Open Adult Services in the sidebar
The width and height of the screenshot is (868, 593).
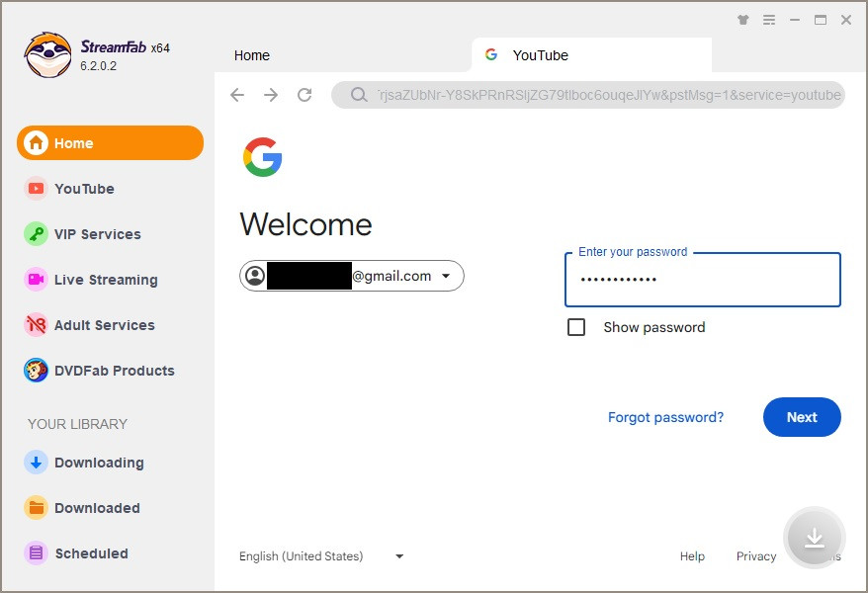point(90,325)
